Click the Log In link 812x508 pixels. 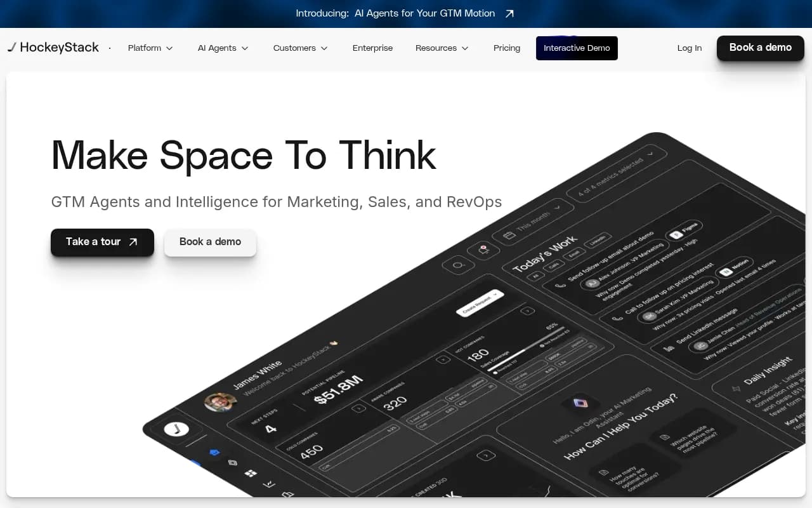[x=690, y=48]
